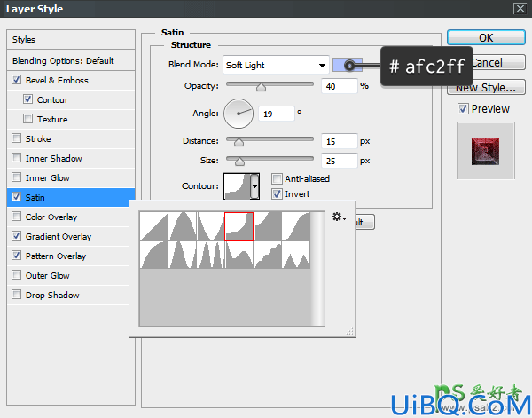Viewport: 532px width, 418px height.
Task: Toggle the Pattern Overlay checkbox
Action: 16,256
